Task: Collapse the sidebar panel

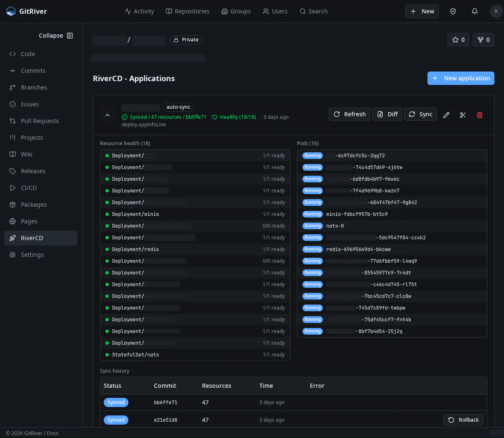Action: pos(56,36)
